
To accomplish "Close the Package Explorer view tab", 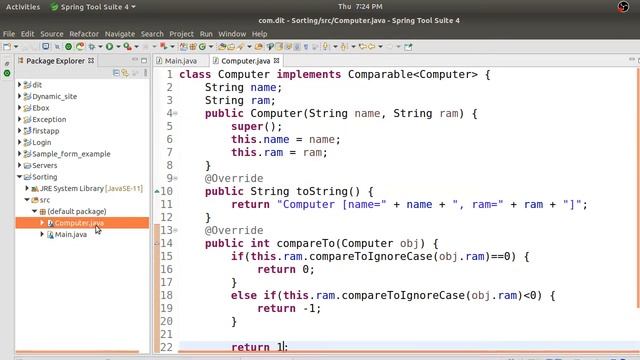I will 91,60.
